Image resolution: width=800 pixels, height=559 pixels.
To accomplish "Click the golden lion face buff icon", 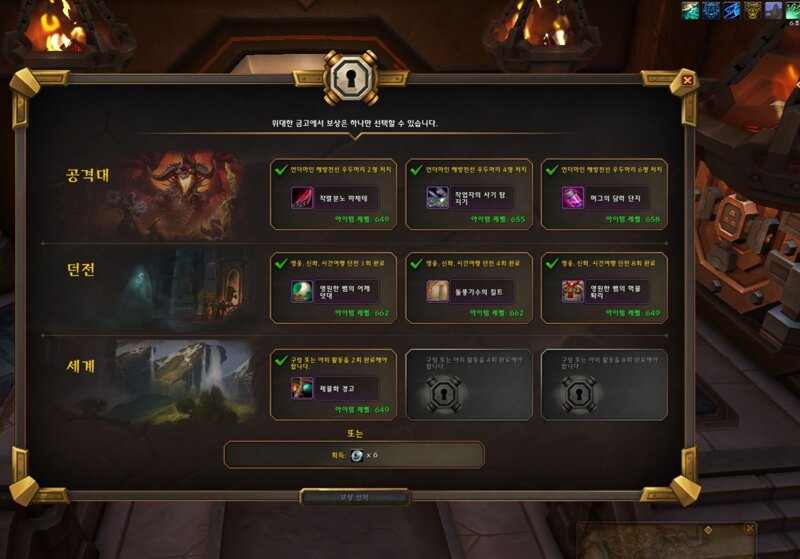I will [x=753, y=11].
